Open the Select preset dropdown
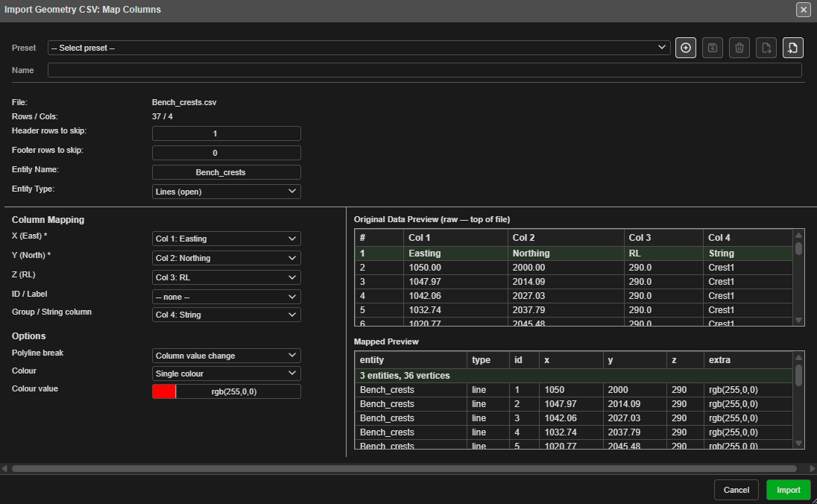 [359, 48]
